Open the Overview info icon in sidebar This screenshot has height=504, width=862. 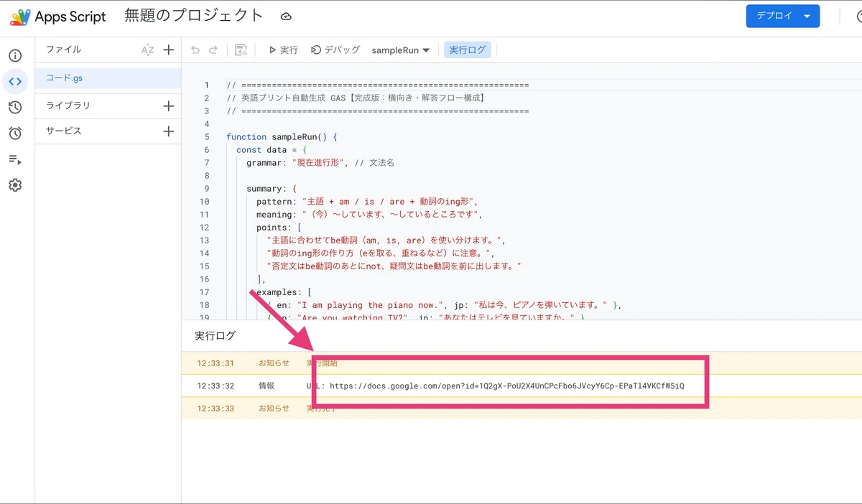15,55
